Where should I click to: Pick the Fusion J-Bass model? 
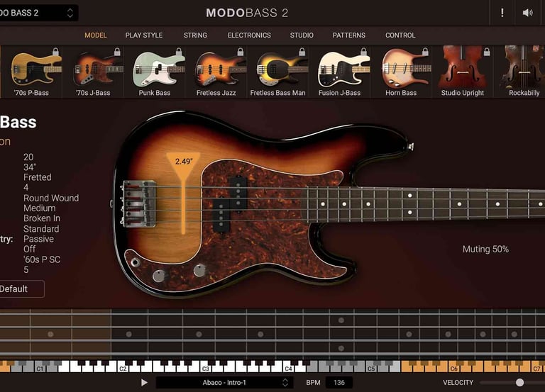coord(339,72)
